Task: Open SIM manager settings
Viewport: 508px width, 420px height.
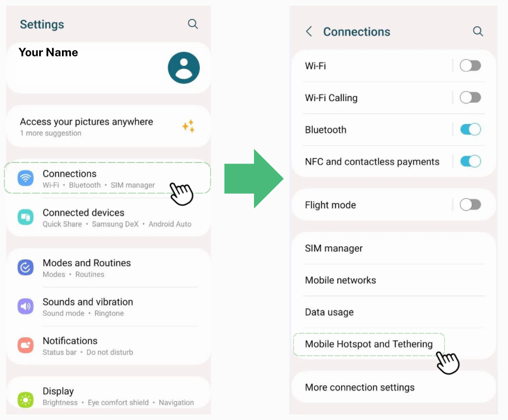Action: point(334,248)
